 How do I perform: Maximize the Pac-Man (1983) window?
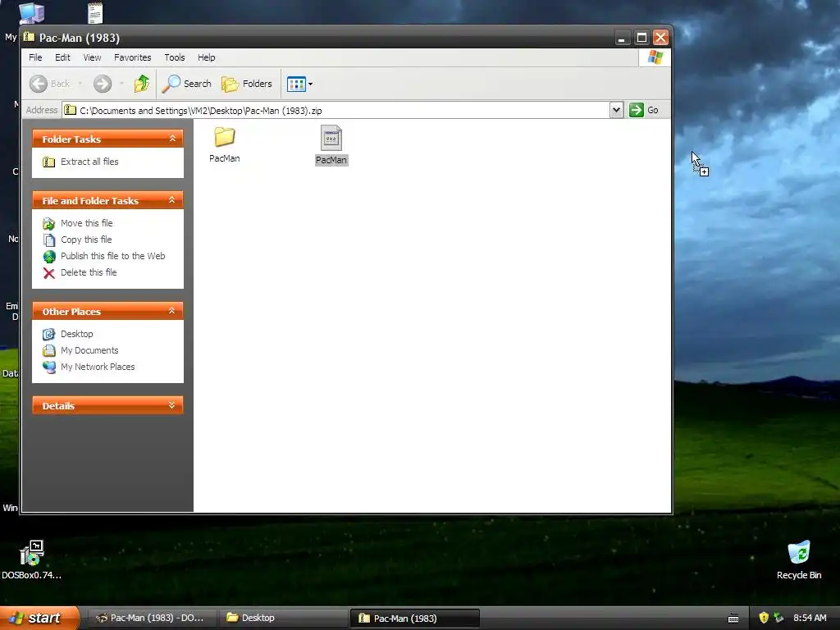coord(641,38)
